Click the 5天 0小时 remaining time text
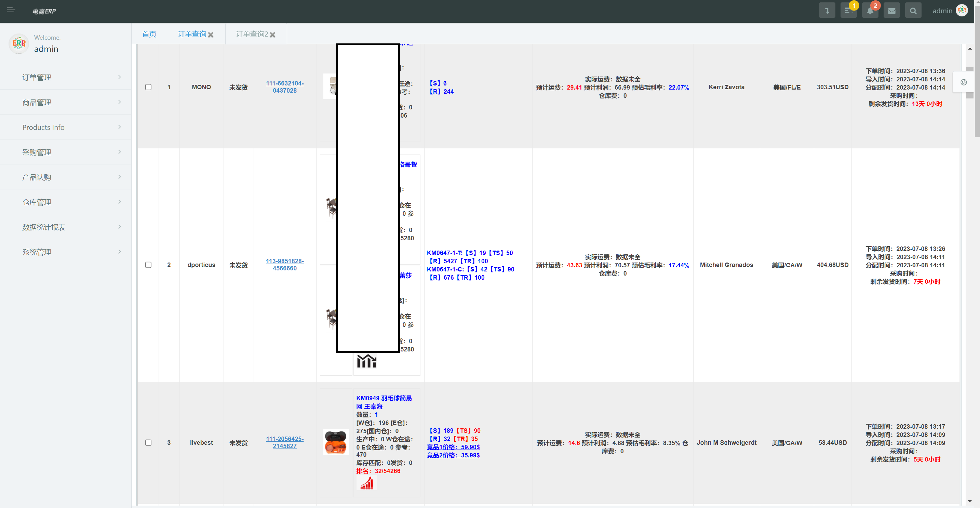 [x=927, y=459]
